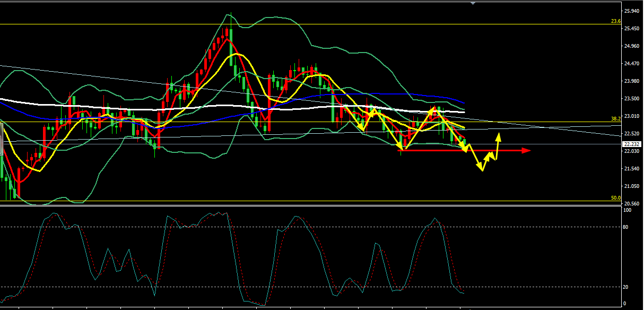Click the 24.470 price on the scale
644x310 pixels.
631,64
